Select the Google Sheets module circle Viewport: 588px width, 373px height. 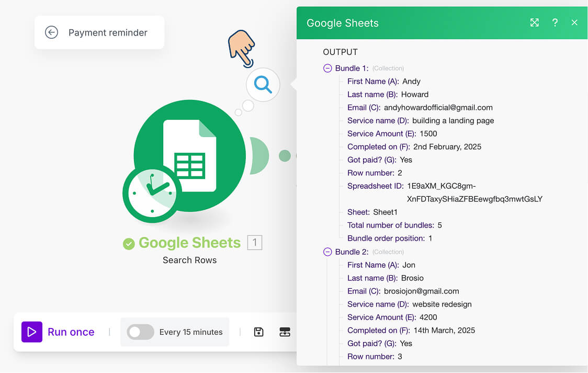point(190,155)
